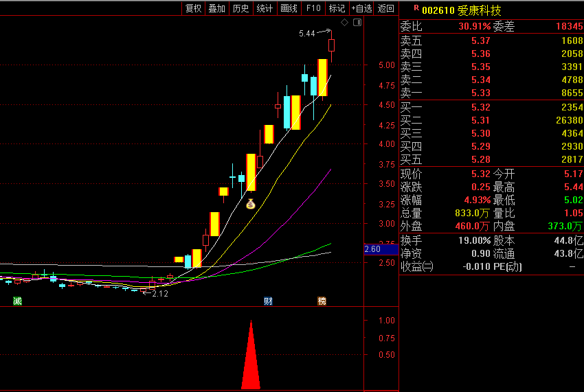Screen dimensions: 584x392
Task: Select the 买五 bid price 5.28
Action: 481,159
